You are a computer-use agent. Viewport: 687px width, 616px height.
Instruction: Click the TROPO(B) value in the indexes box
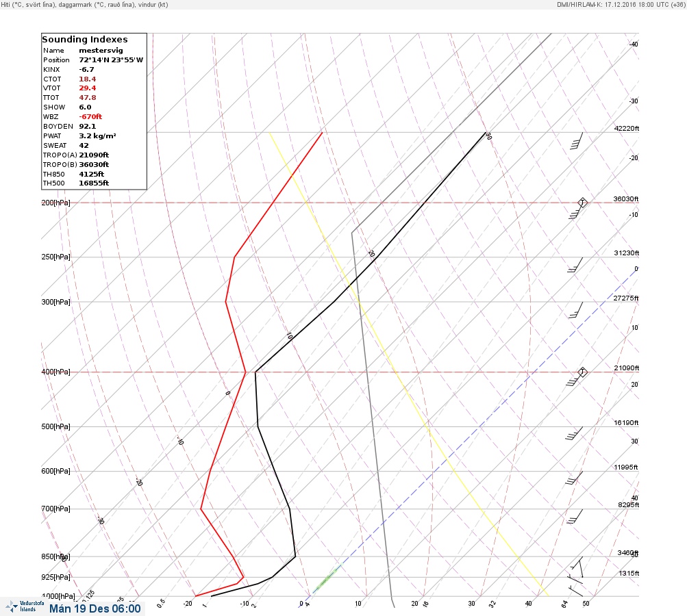click(x=94, y=165)
